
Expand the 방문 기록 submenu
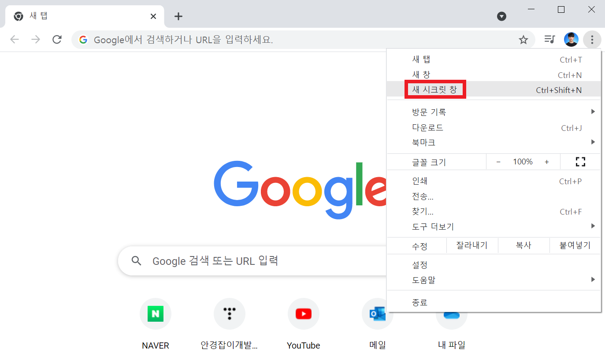(x=494, y=112)
